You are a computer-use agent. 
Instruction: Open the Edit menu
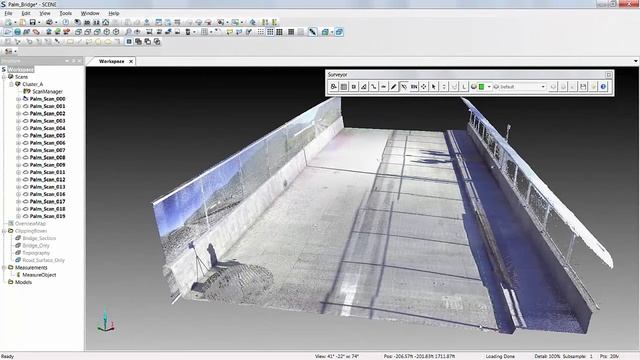[26, 13]
